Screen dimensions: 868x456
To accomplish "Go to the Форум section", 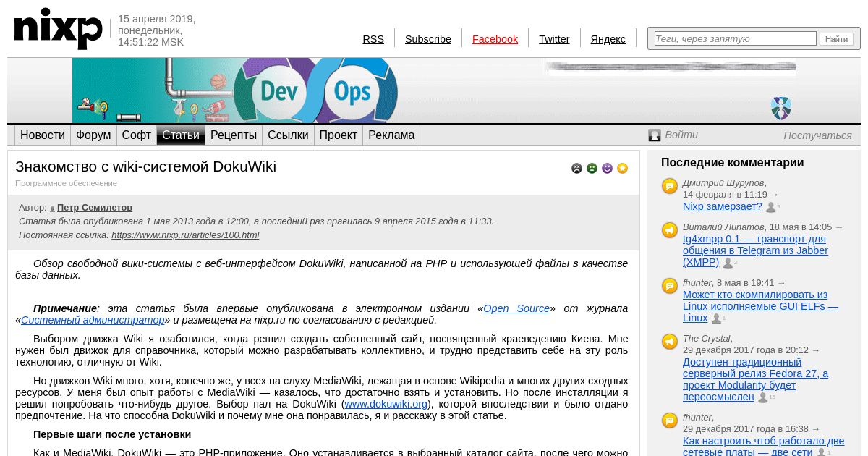I will click(93, 135).
